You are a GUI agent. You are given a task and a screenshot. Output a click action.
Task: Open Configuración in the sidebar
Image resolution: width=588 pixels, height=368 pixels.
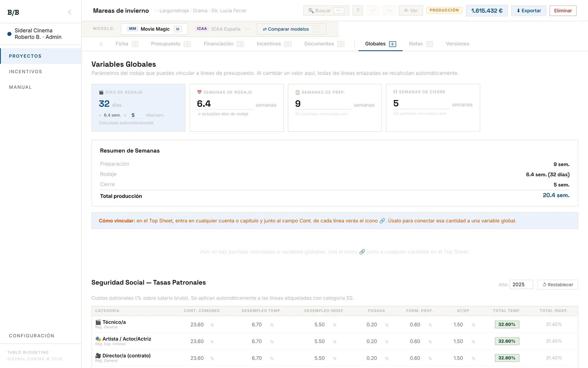41,336
